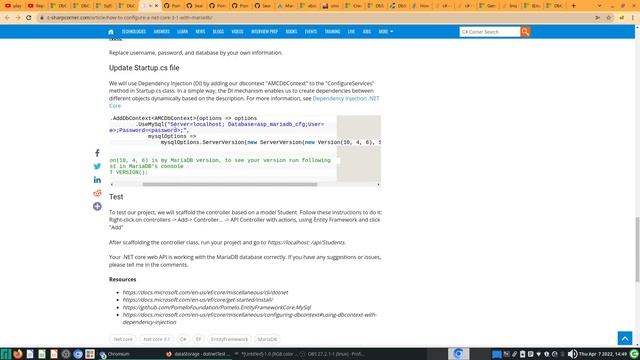Open TRAINING section
640x360 pixels.
pyautogui.click(x=332, y=32)
